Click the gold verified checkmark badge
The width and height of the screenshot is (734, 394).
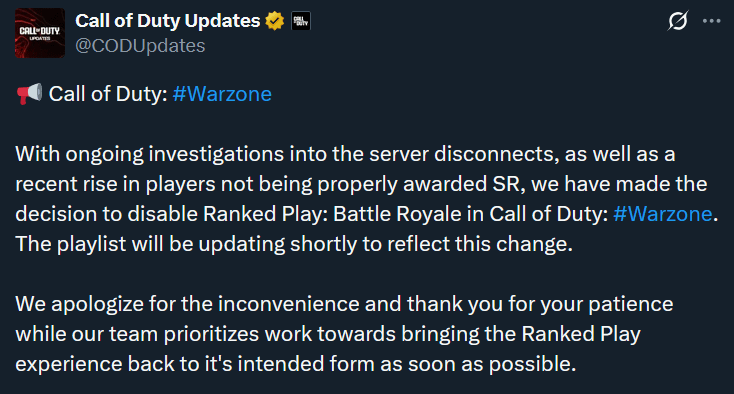(x=274, y=21)
